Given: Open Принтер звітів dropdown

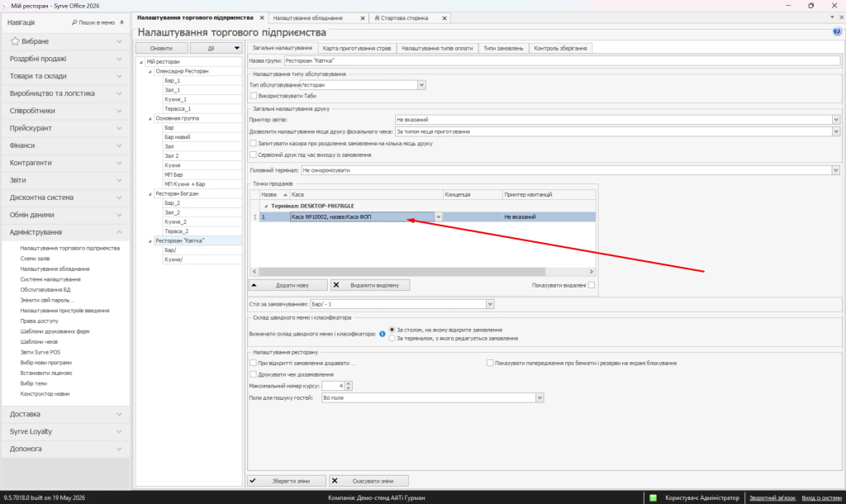Looking at the screenshot, I should (836, 120).
